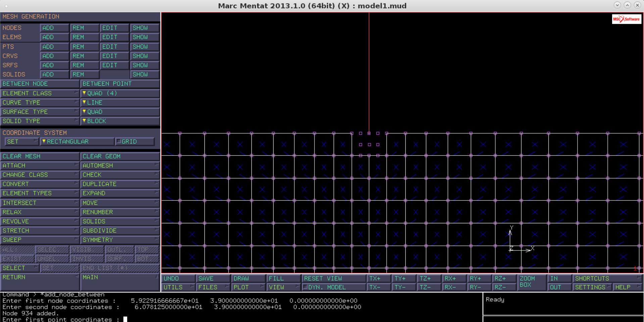Click RETURN to go back
644x322 pixels.
click(x=40, y=281)
